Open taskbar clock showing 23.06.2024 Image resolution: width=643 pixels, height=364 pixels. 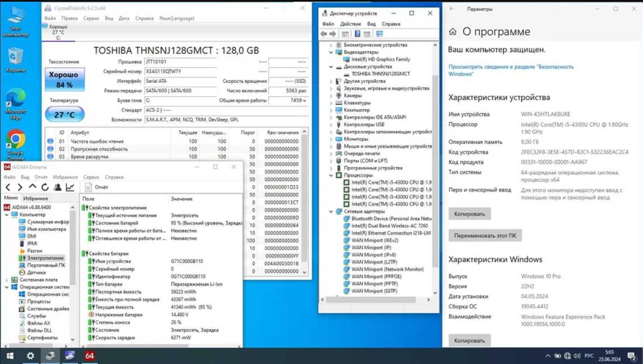pos(610,355)
